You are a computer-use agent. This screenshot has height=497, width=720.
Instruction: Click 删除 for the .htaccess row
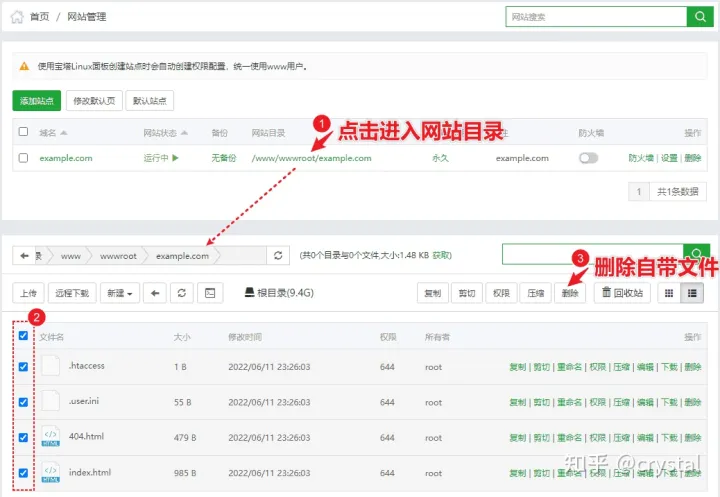click(x=693, y=367)
